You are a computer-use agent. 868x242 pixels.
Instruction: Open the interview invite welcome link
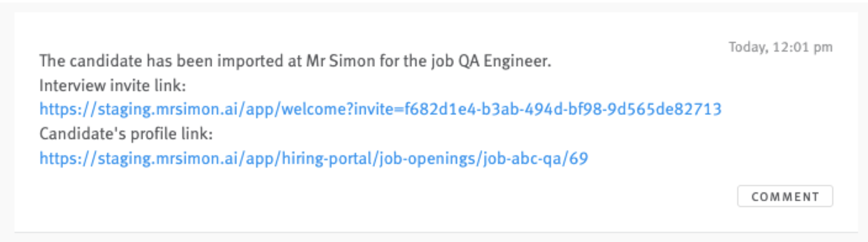[x=381, y=109]
